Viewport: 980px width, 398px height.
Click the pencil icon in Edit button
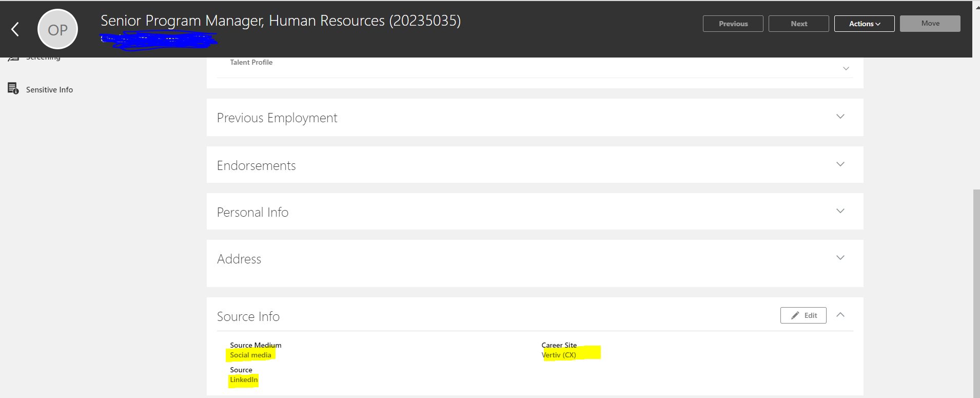click(795, 315)
